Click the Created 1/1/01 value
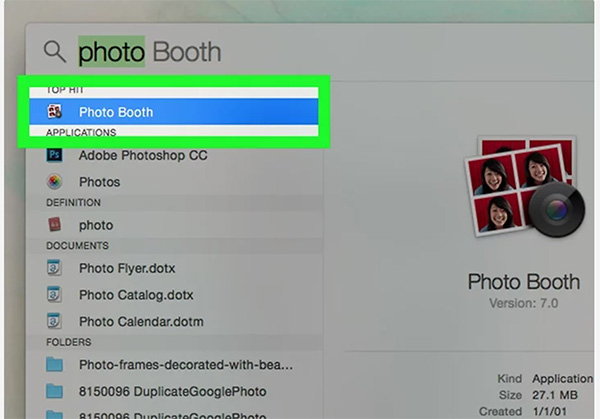Viewport: 600px width, 419px height. click(549, 411)
